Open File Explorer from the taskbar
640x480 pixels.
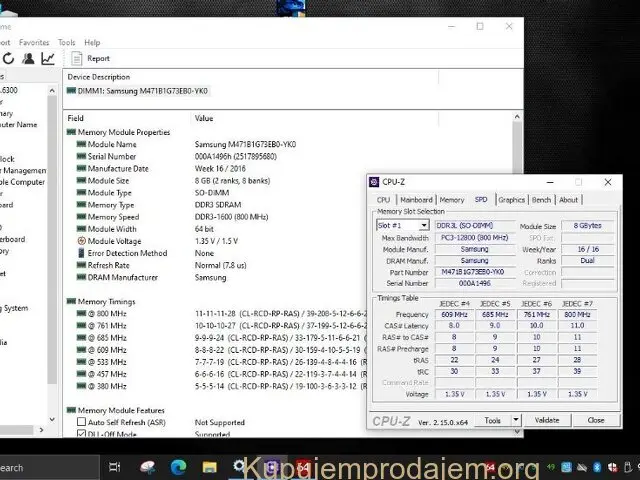[210, 467]
